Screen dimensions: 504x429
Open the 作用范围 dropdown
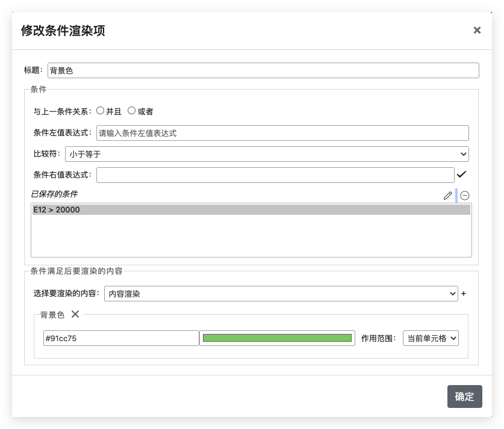point(431,338)
